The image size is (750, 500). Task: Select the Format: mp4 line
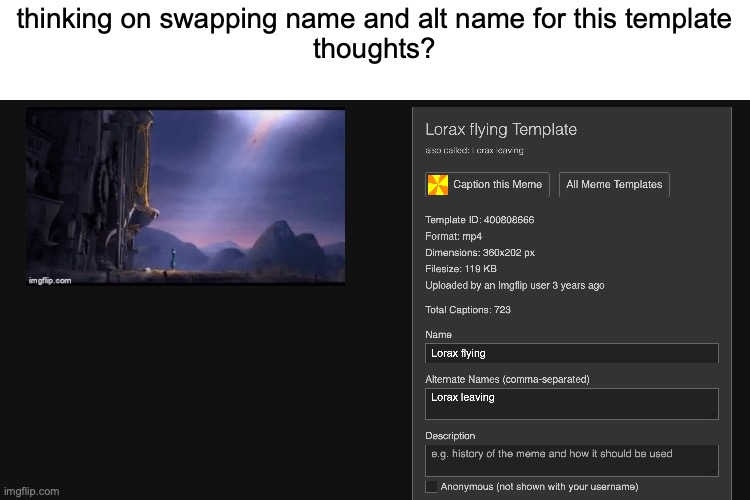453,236
